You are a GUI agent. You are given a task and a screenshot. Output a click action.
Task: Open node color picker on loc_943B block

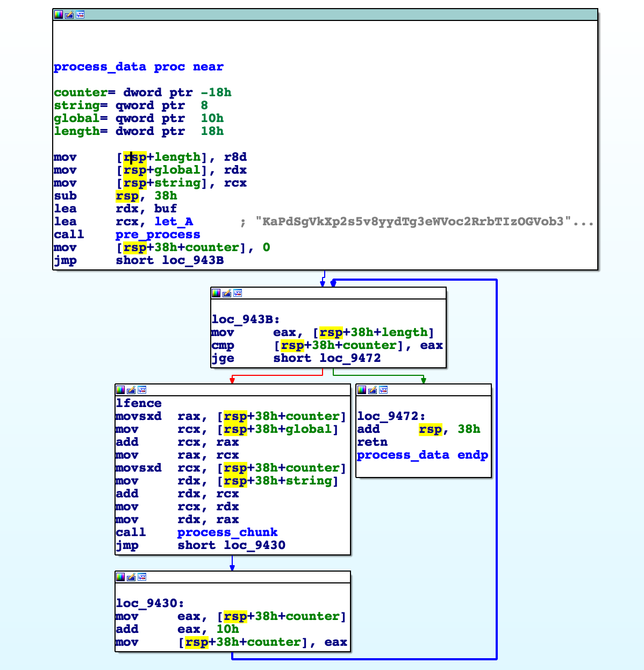tap(216, 293)
